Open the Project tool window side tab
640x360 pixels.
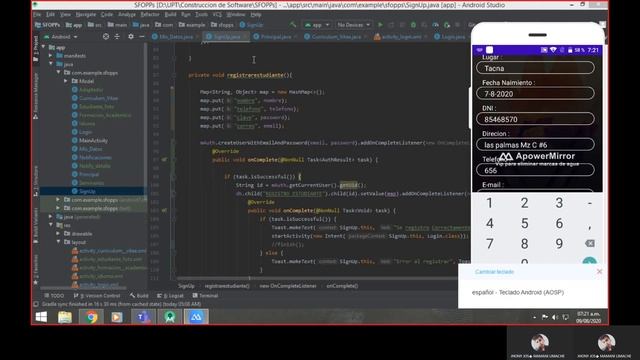coord(36,48)
